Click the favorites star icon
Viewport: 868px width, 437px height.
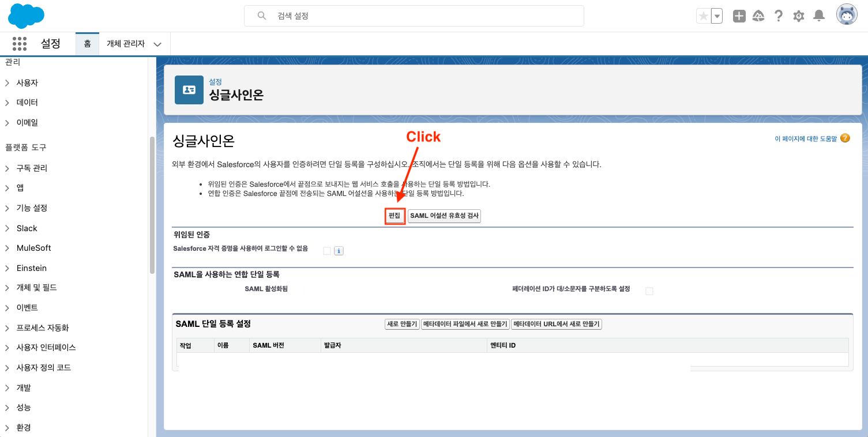[703, 16]
